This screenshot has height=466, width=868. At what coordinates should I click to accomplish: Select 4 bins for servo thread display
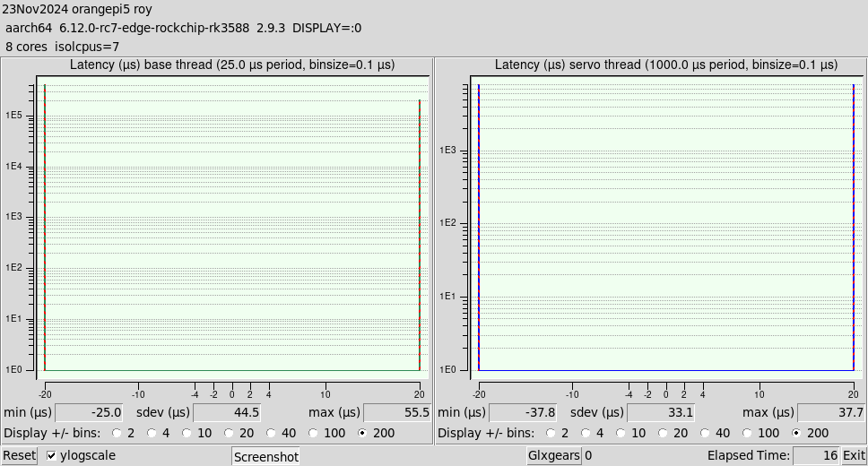tap(586, 433)
